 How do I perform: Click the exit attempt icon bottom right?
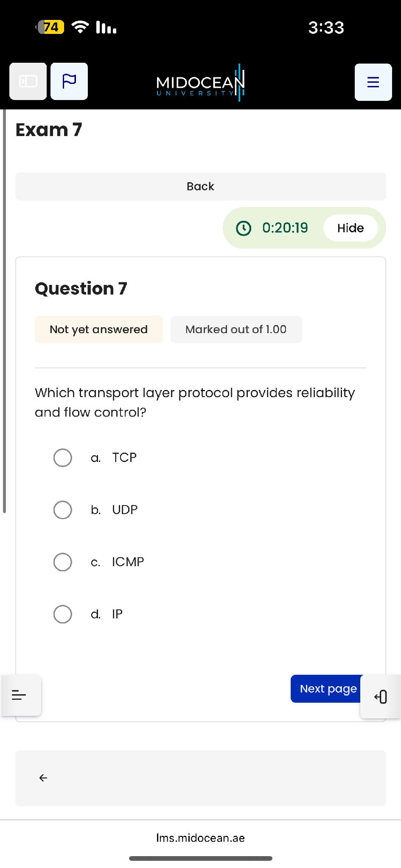click(381, 696)
